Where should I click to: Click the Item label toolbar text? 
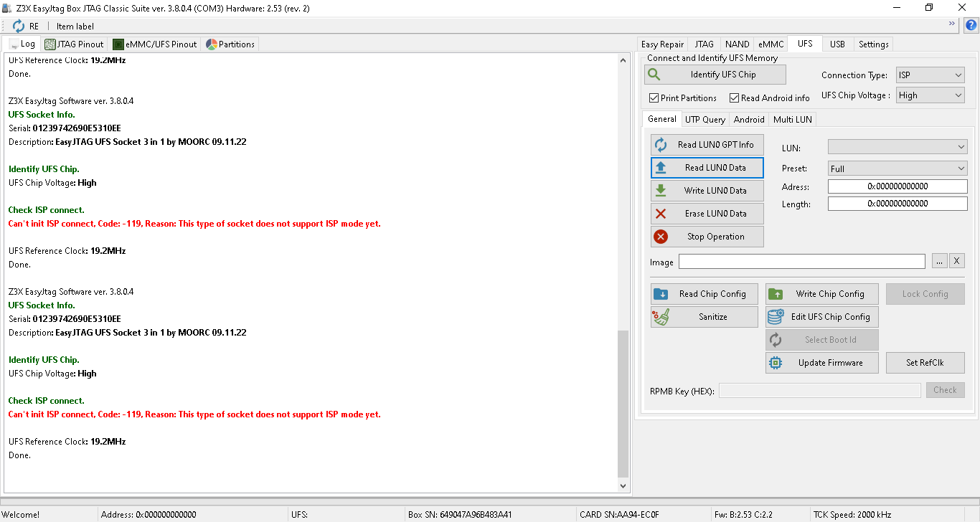pyautogui.click(x=75, y=26)
